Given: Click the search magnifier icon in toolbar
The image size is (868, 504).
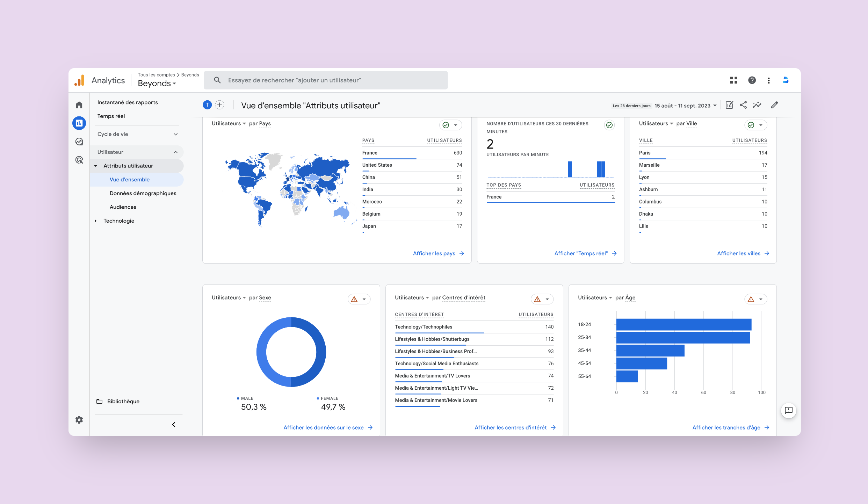Looking at the screenshot, I should (218, 80).
